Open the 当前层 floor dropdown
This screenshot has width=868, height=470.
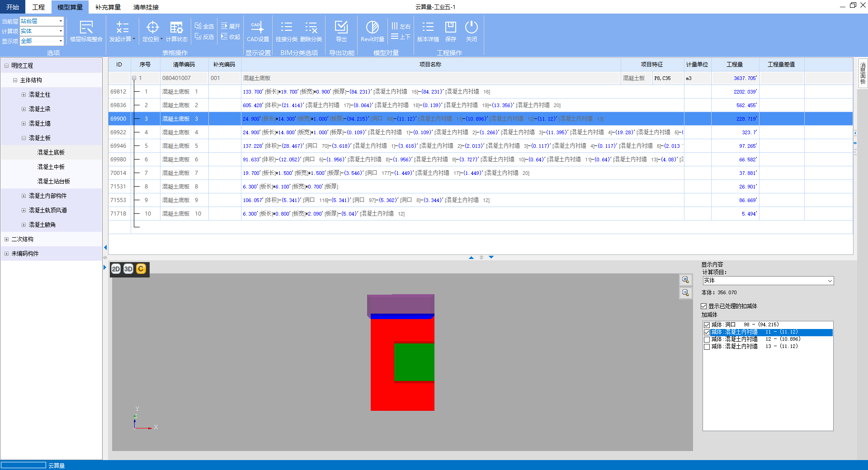[61, 21]
